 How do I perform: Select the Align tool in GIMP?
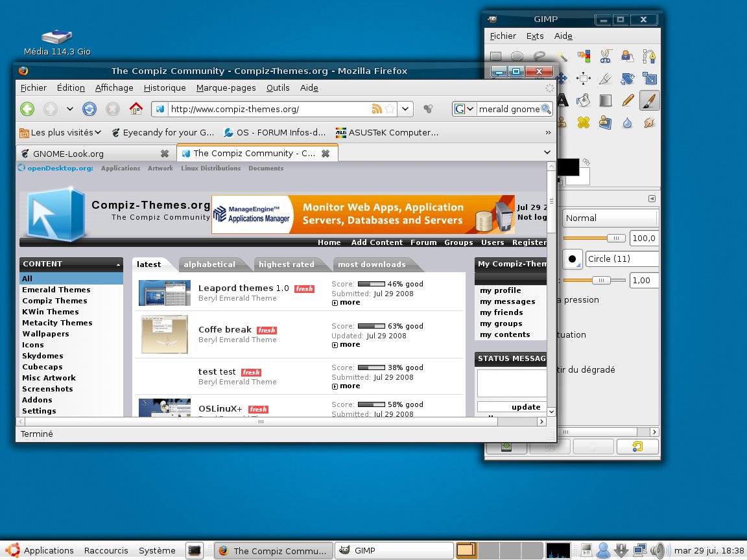pyautogui.click(x=584, y=78)
